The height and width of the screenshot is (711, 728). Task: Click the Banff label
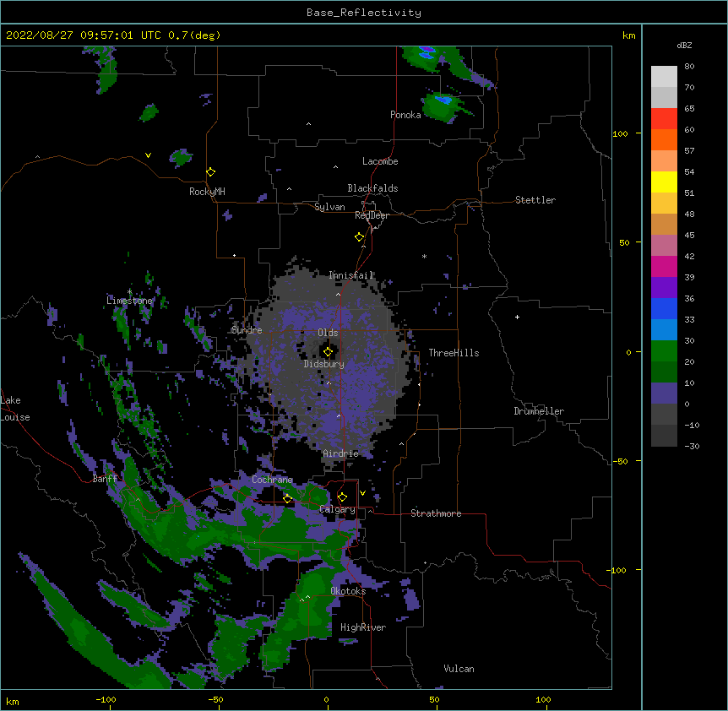(x=105, y=479)
